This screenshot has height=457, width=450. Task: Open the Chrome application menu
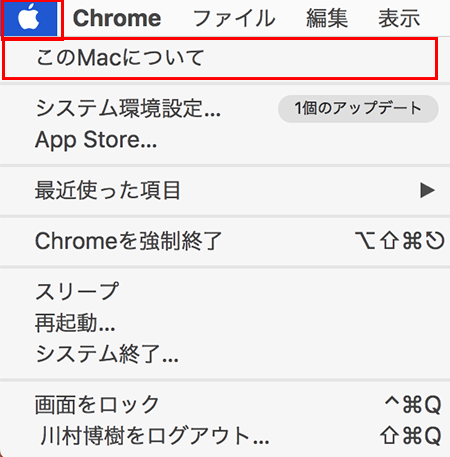117,18
